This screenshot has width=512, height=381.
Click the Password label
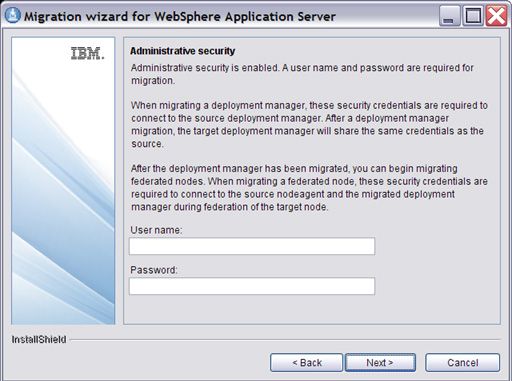(154, 270)
